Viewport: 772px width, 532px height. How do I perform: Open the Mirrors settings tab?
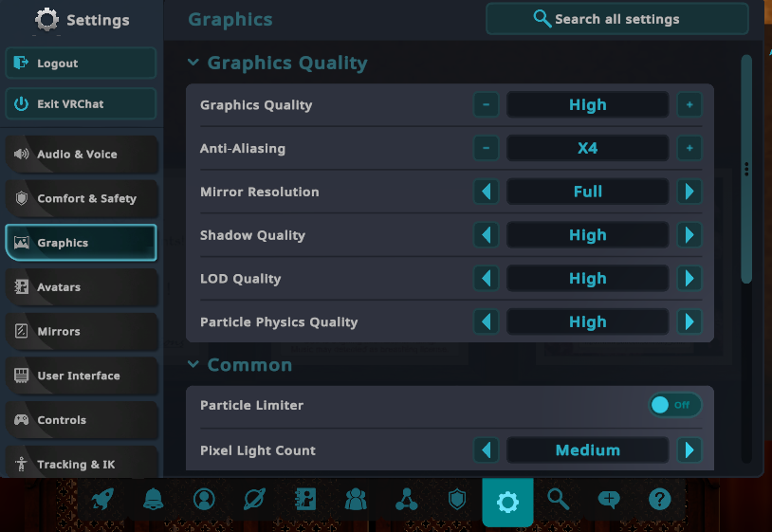(x=82, y=331)
